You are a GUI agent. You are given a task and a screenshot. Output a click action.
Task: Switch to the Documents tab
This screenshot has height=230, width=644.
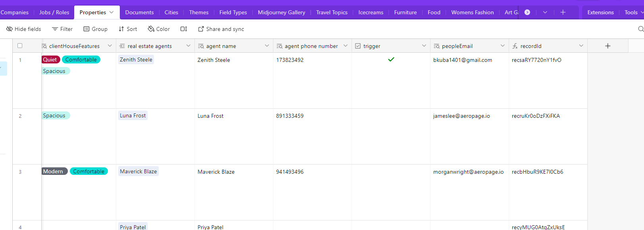[139, 12]
